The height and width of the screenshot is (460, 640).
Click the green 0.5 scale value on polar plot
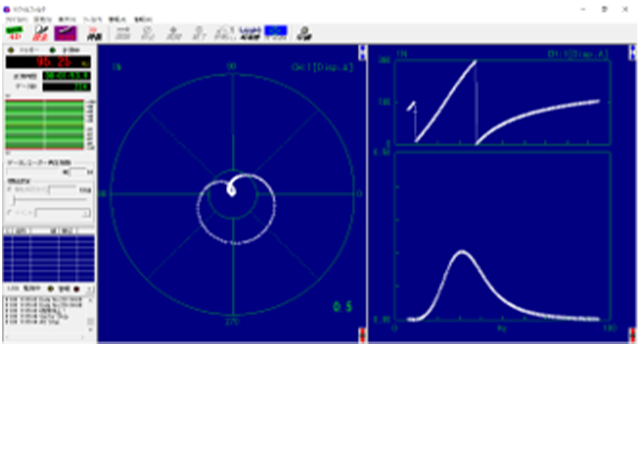(x=342, y=307)
